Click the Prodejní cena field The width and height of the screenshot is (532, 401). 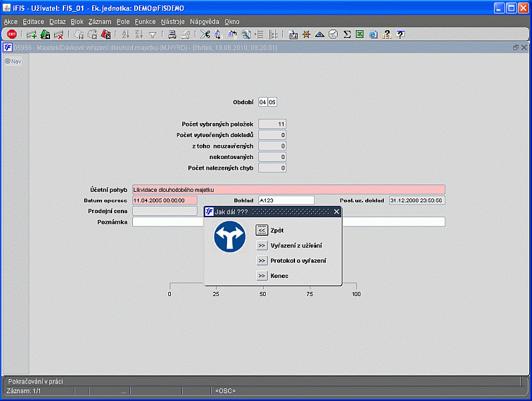165,211
